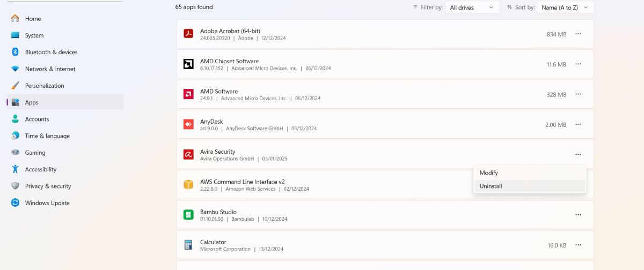Screen dimensions: 644x270
Task: Click the AWS Command Line Interface icon
Action: click(188, 185)
